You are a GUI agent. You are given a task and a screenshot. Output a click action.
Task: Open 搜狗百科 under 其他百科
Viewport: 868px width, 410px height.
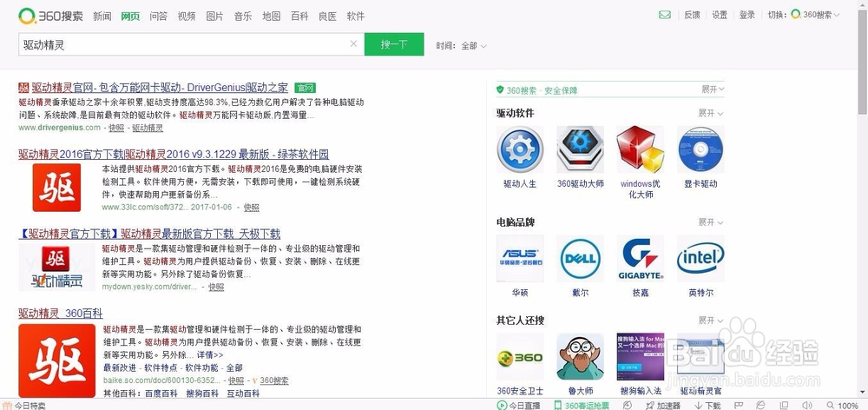click(202, 393)
